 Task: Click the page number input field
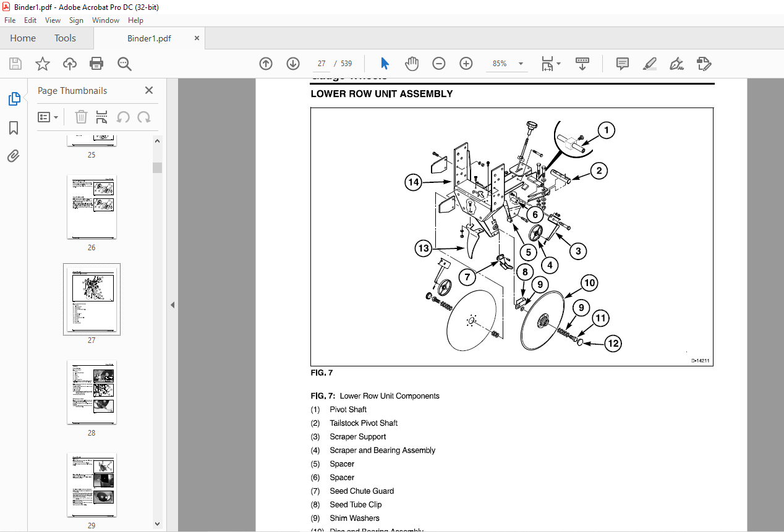point(322,64)
